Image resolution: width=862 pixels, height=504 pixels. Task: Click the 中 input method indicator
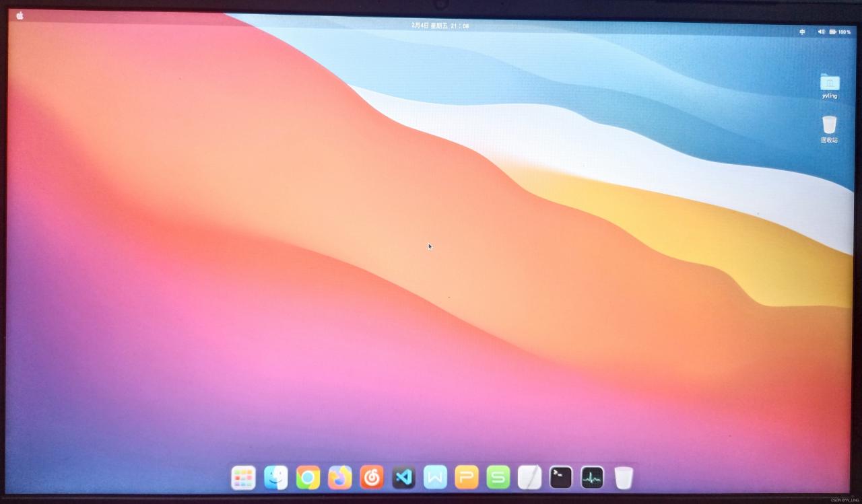tap(802, 32)
